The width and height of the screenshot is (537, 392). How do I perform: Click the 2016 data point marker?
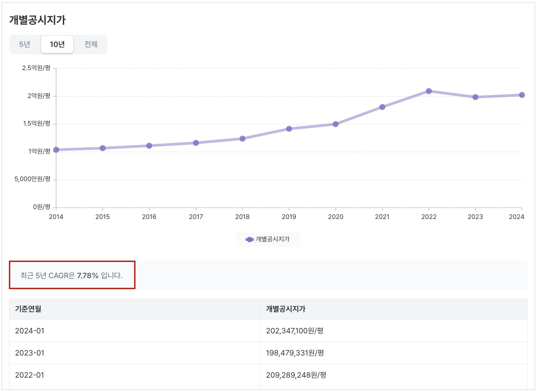point(149,146)
